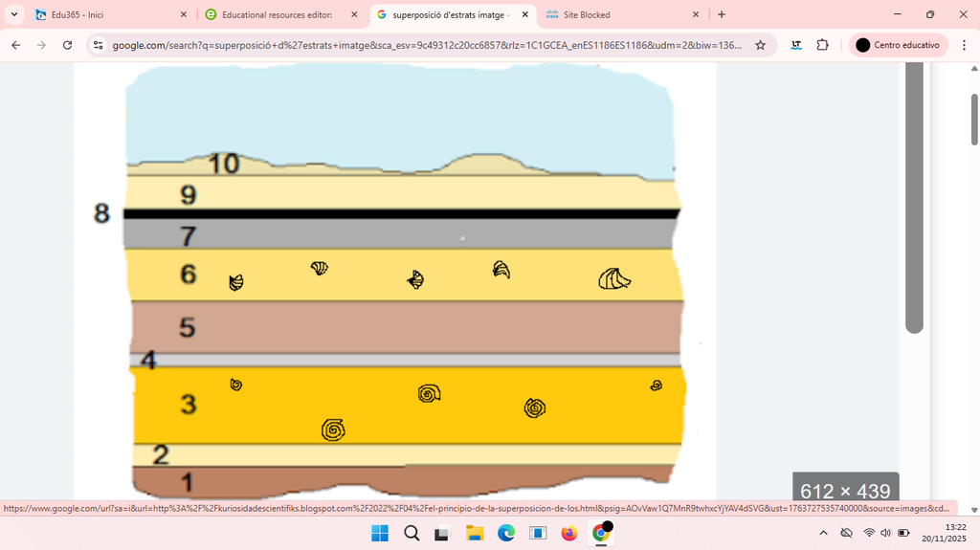
Task: Click the address bar URL field
Action: click(428, 45)
